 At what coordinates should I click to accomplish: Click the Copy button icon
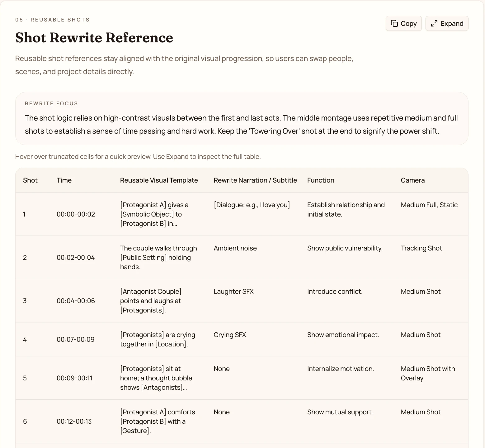point(394,24)
